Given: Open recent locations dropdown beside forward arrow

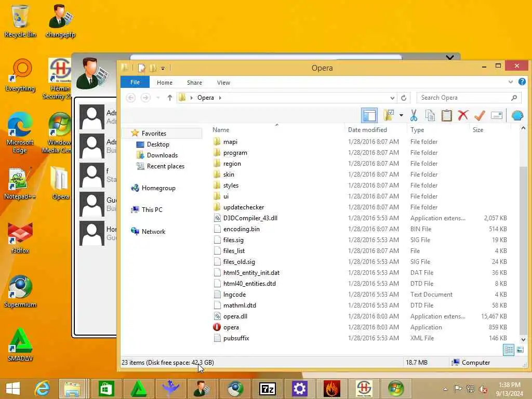Looking at the screenshot, I should click(x=158, y=98).
